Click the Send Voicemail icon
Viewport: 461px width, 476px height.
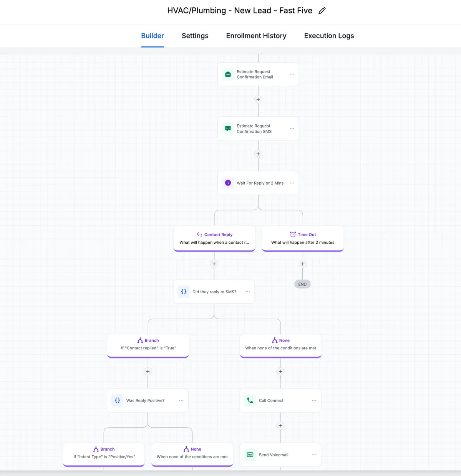[250, 455]
